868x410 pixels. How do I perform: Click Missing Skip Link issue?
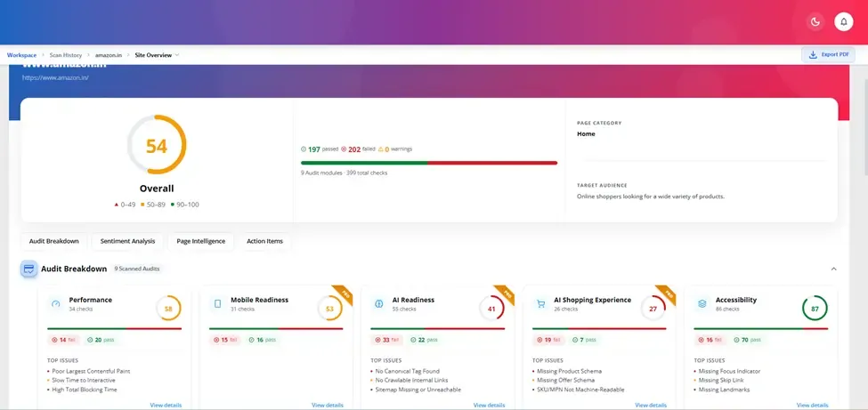point(721,381)
